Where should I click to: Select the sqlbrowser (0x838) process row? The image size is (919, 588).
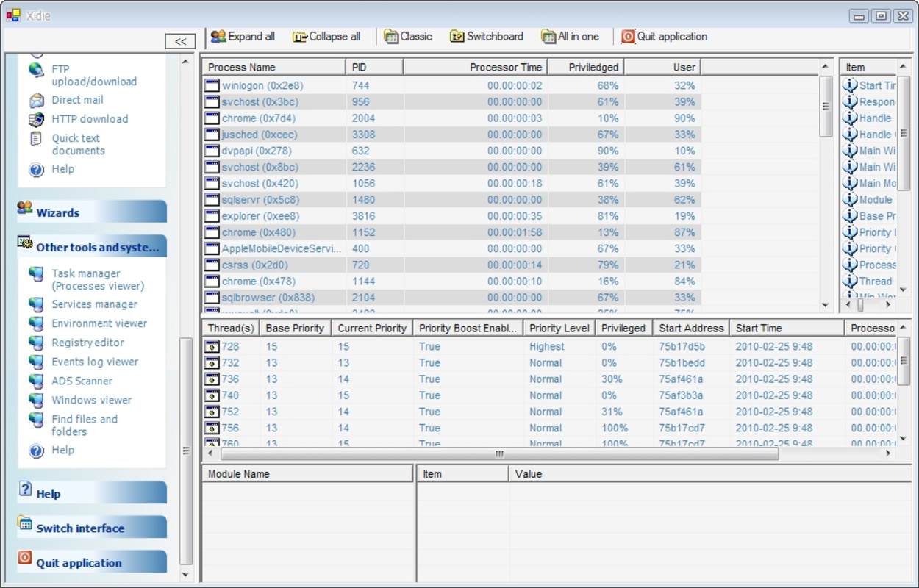(x=452, y=297)
